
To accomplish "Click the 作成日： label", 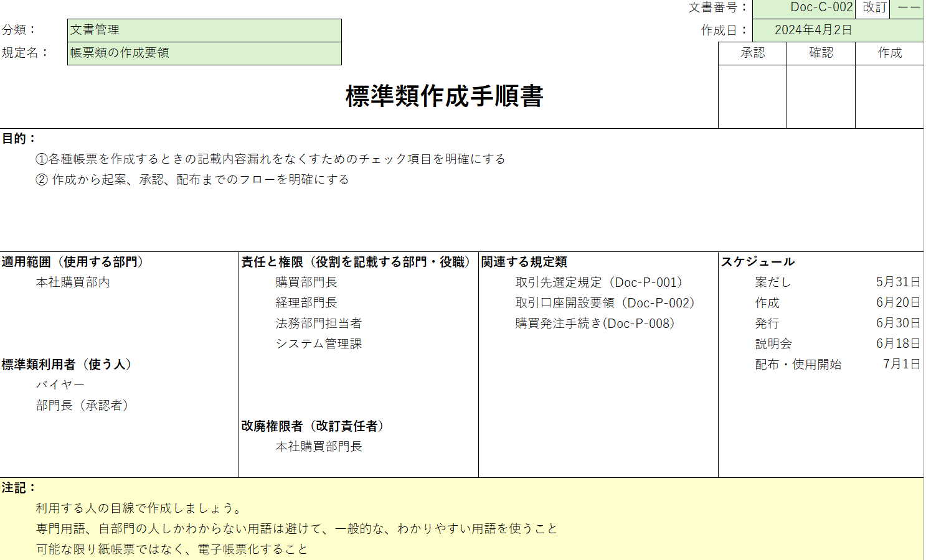I will [x=725, y=30].
